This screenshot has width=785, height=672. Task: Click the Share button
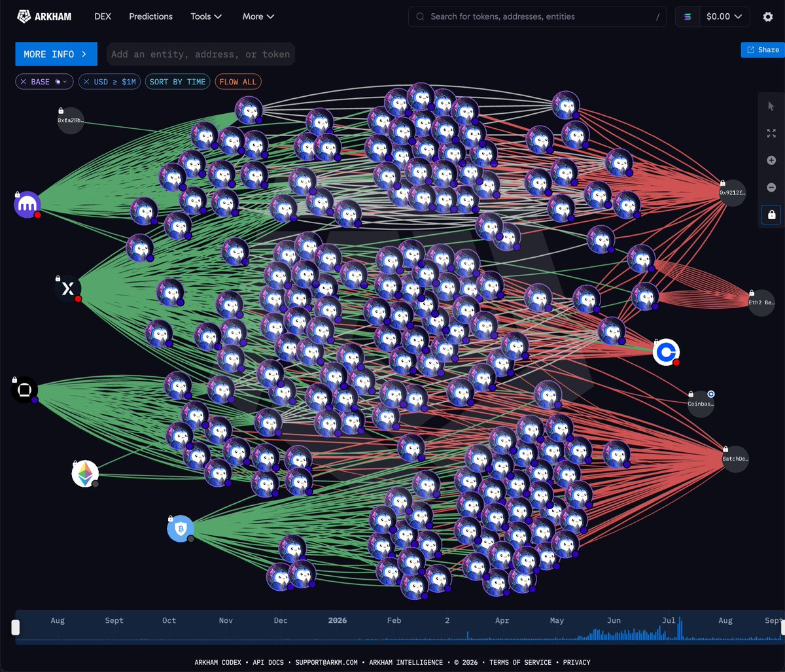coord(763,50)
